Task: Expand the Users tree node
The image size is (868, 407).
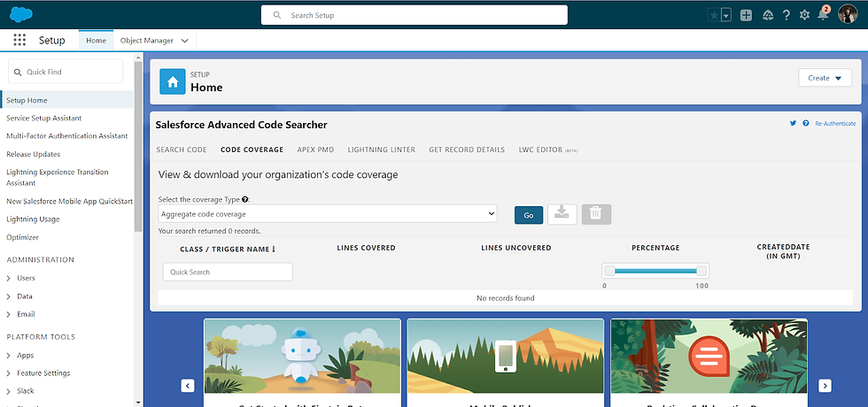Action: 8,278
